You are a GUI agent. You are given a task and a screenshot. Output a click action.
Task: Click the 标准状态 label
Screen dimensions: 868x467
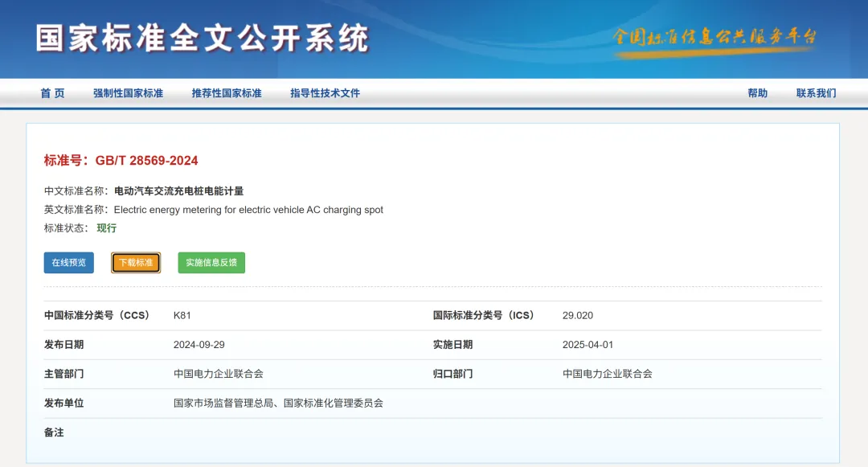(67, 228)
